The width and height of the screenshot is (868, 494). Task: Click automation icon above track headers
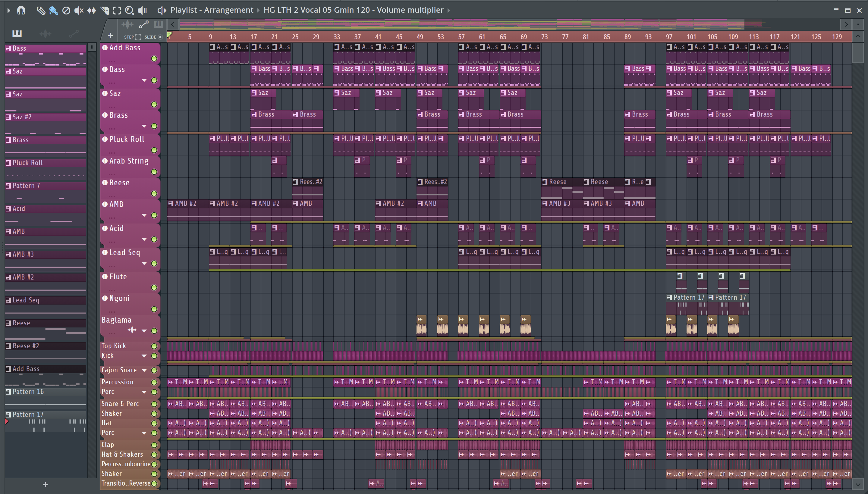[143, 24]
